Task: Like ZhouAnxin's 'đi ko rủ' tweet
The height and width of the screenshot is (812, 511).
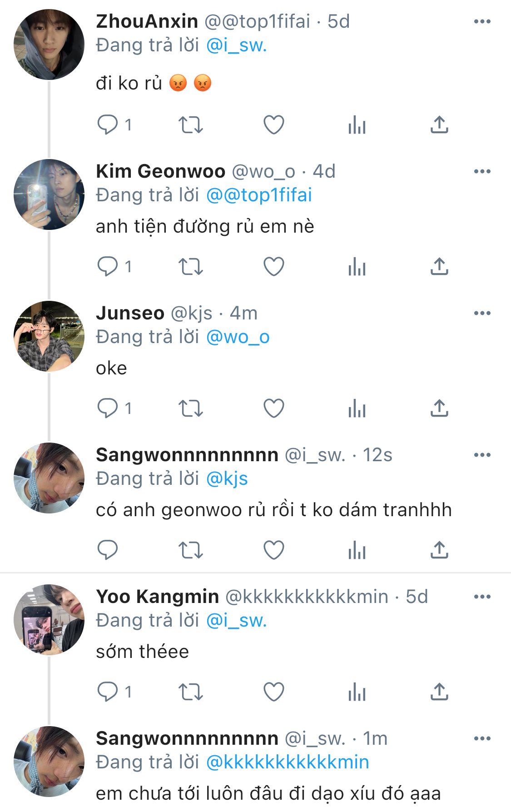Action: [274, 125]
